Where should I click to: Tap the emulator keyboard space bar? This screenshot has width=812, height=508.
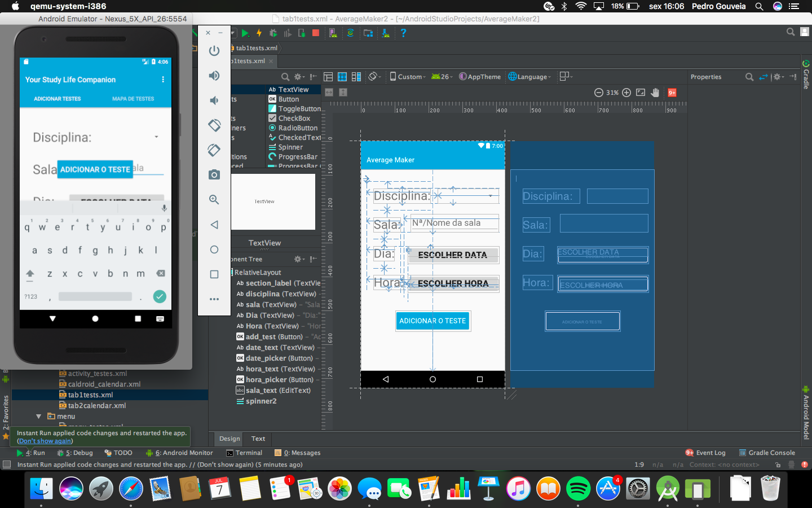click(95, 296)
